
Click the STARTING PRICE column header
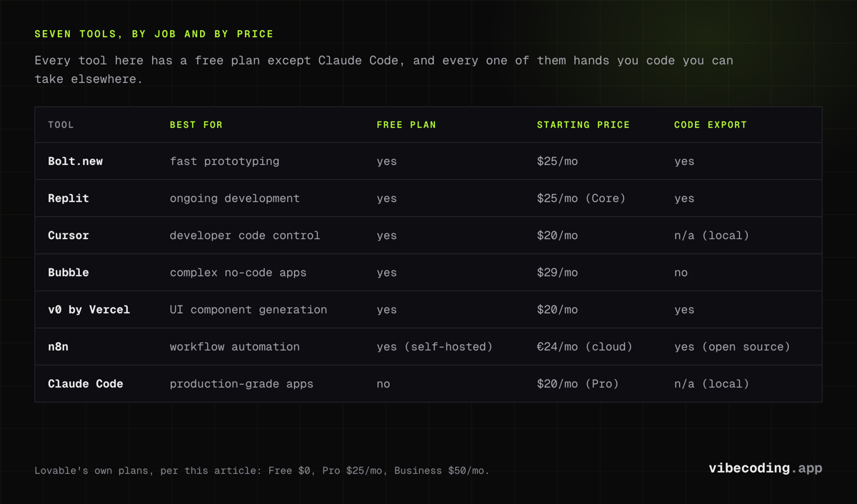(x=583, y=125)
